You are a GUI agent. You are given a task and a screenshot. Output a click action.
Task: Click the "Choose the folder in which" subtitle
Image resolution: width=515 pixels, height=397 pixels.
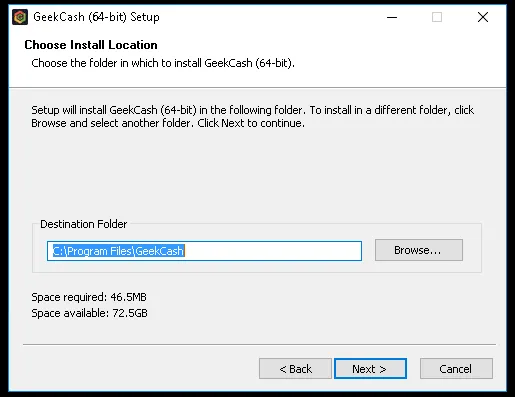coord(163,63)
